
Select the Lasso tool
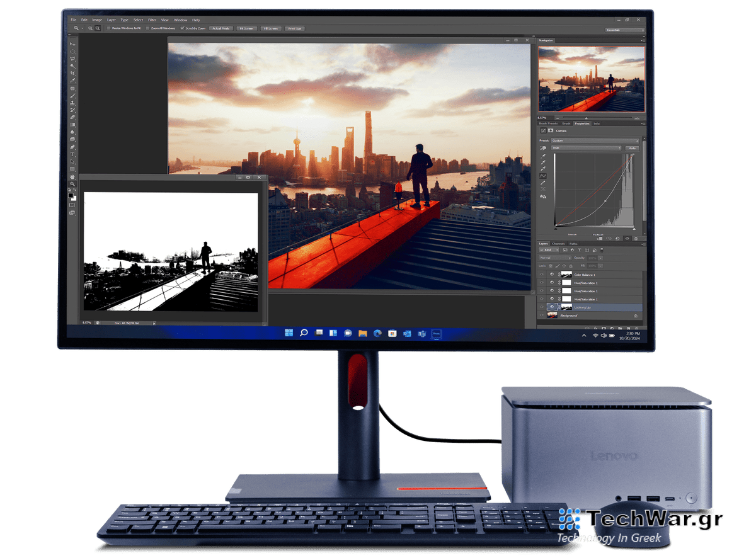click(72, 59)
